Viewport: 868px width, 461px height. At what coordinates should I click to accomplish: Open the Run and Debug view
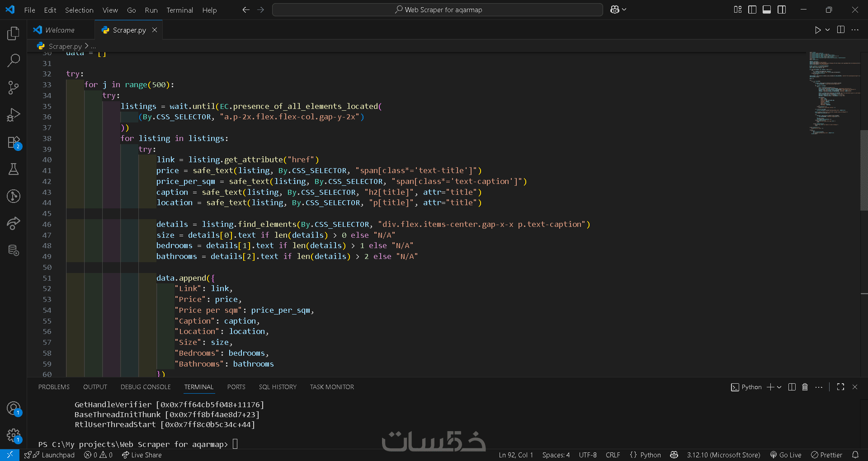click(x=14, y=115)
